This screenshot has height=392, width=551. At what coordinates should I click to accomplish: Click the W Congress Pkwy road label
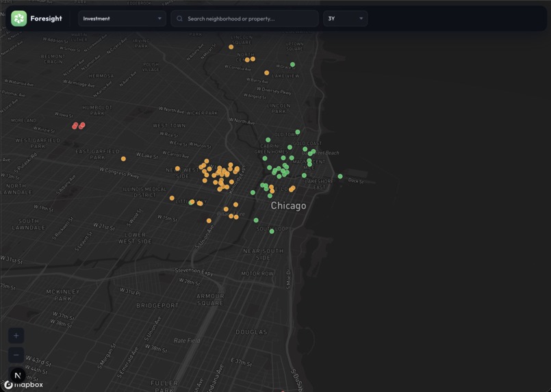pos(119,172)
